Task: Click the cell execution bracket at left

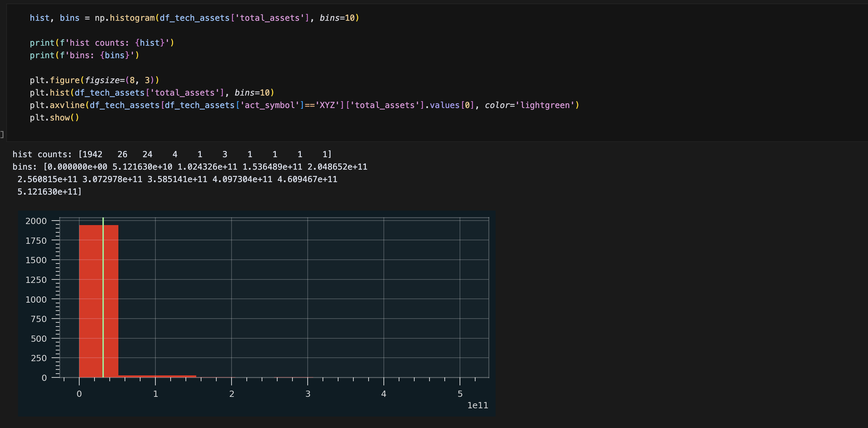Action: [2, 134]
